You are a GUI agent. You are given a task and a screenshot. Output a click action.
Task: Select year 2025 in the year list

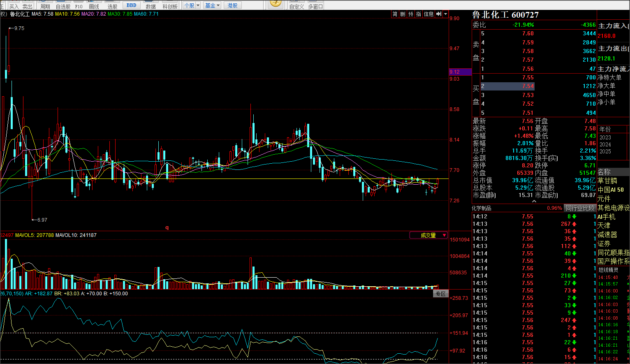[605, 151]
